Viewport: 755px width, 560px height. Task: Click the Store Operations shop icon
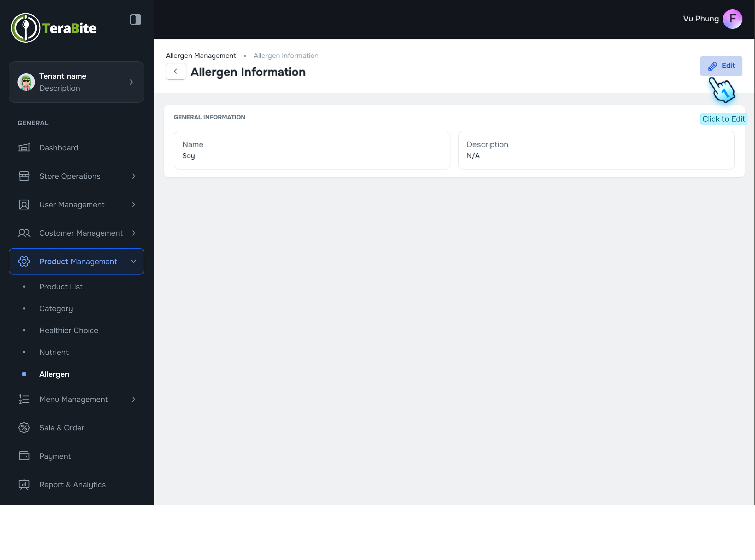(x=24, y=176)
